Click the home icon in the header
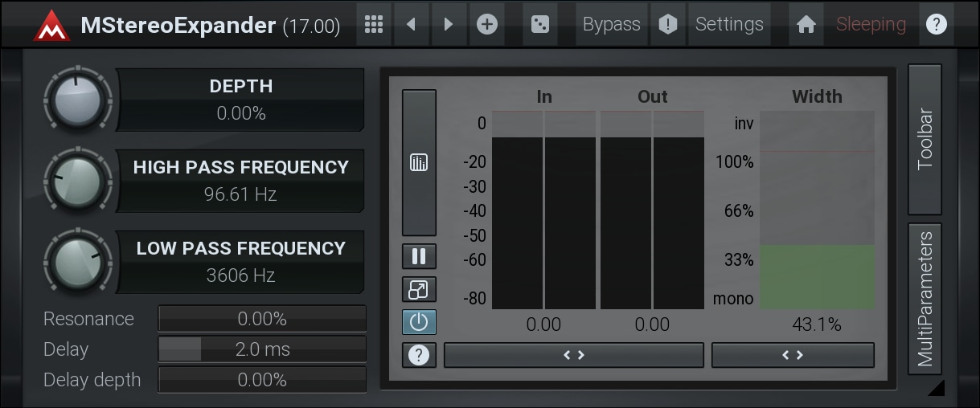The height and width of the screenshot is (408, 980). (x=806, y=24)
